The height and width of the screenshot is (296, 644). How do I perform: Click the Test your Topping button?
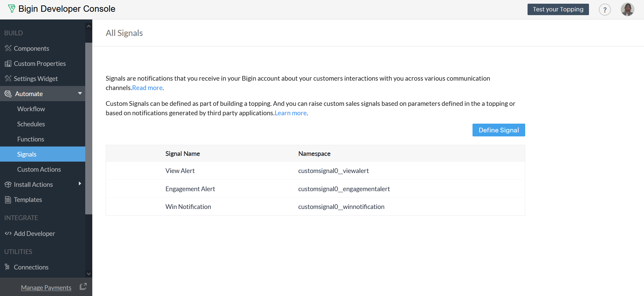coord(558,9)
